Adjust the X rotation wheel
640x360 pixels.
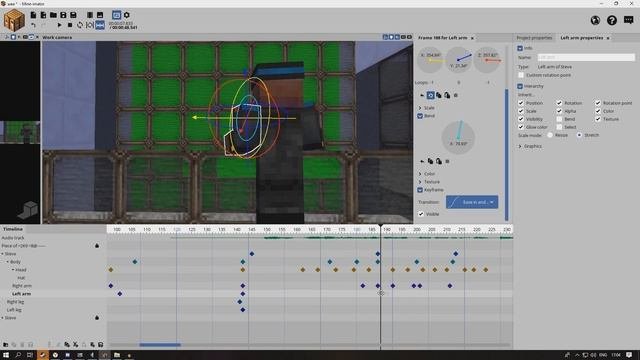coord(430,60)
